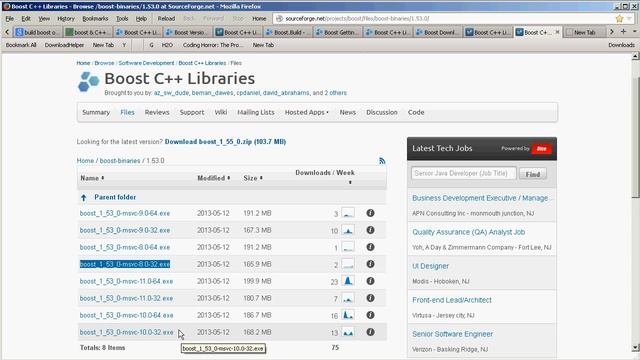View download stats chart for msvc-10.0-64
The width and height of the screenshot is (640, 360).
348,315
